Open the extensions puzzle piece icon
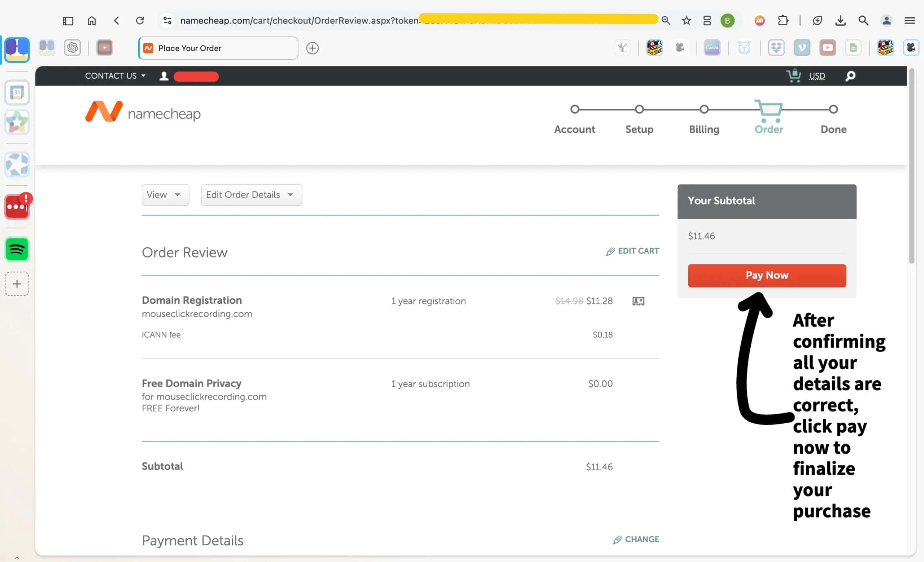The height and width of the screenshot is (562, 924). (783, 21)
